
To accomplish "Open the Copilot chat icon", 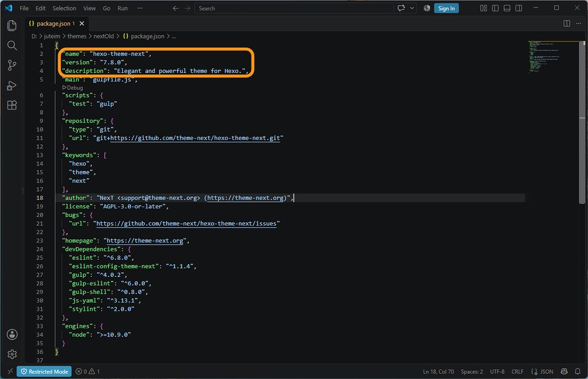I will coord(401,8).
